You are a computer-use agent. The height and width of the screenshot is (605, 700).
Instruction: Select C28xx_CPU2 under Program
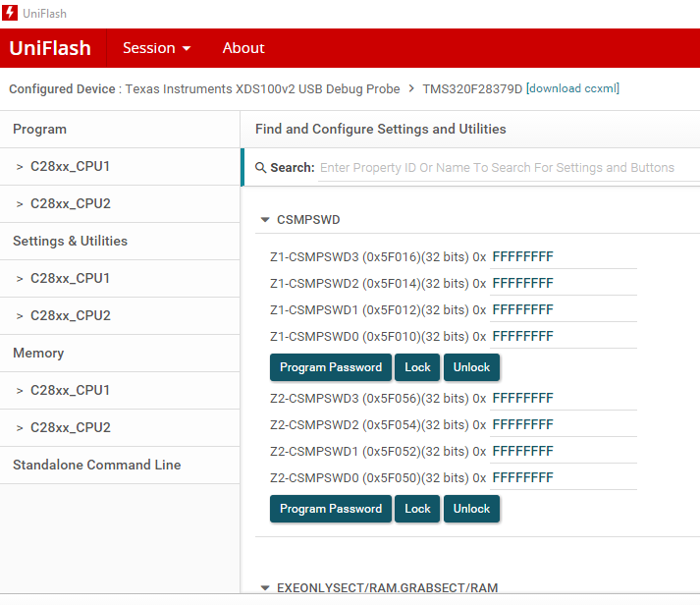pyautogui.click(x=70, y=203)
